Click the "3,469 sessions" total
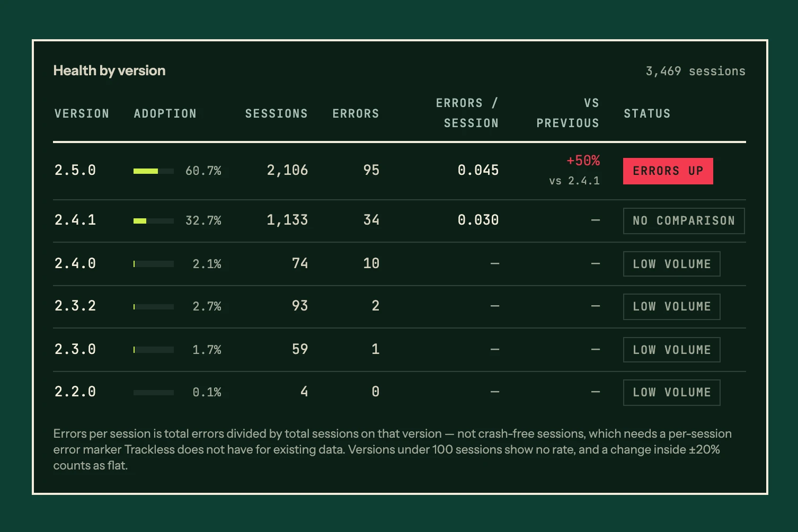Screen dimensions: 798x532 [695, 71]
